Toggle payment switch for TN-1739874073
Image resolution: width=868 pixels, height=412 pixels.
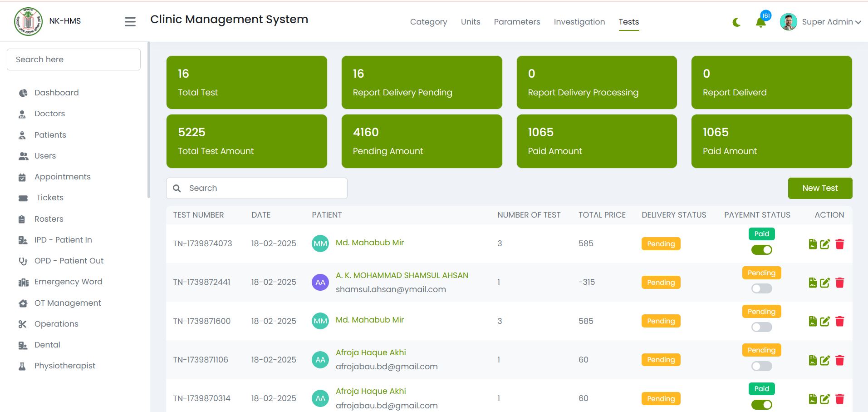(761, 250)
